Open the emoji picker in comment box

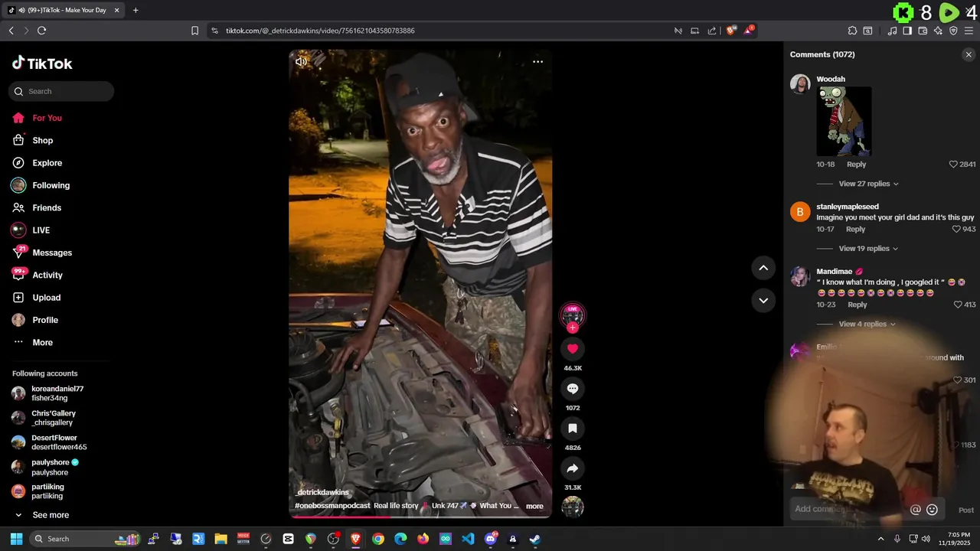point(932,510)
